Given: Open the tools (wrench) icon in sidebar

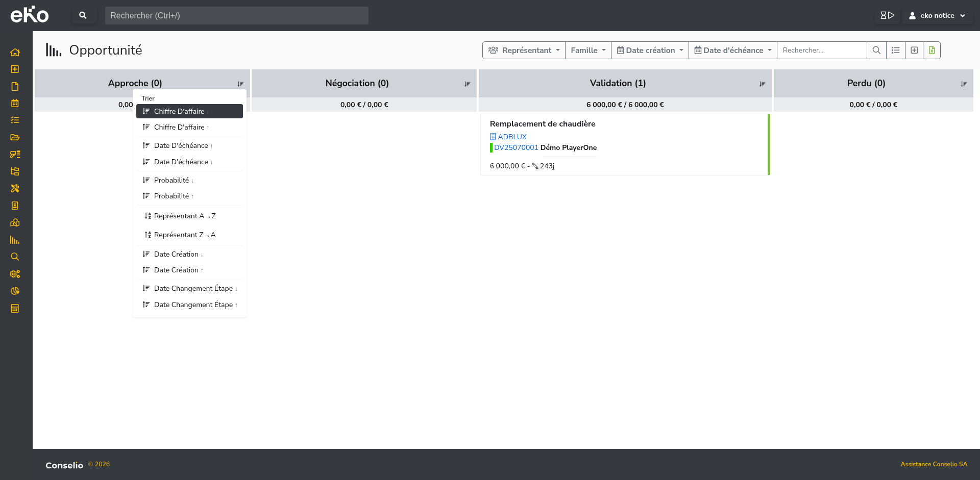Looking at the screenshot, I should click(x=15, y=188).
